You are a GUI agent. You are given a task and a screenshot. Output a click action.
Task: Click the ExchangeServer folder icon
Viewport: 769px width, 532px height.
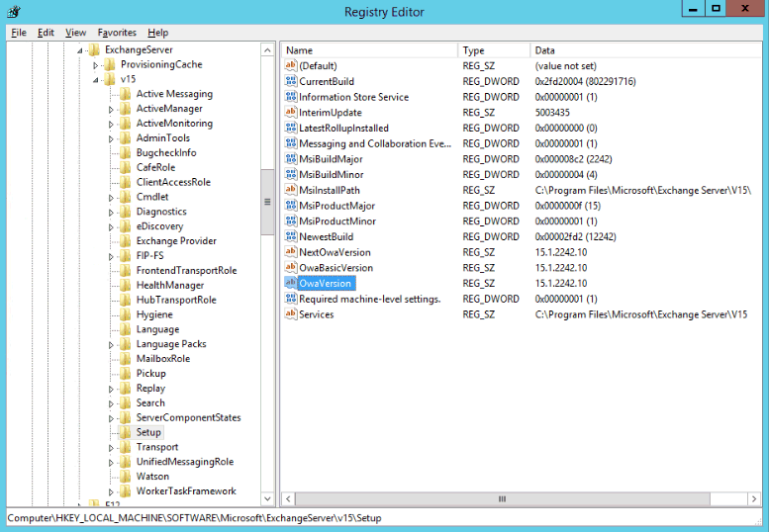tap(94, 49)
